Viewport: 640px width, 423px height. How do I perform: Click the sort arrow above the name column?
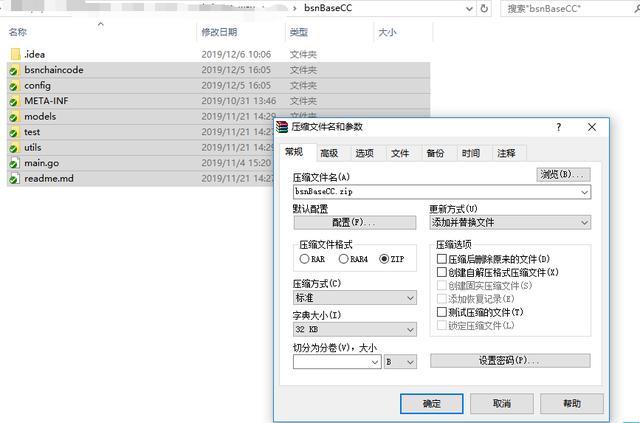click(100, 24)
